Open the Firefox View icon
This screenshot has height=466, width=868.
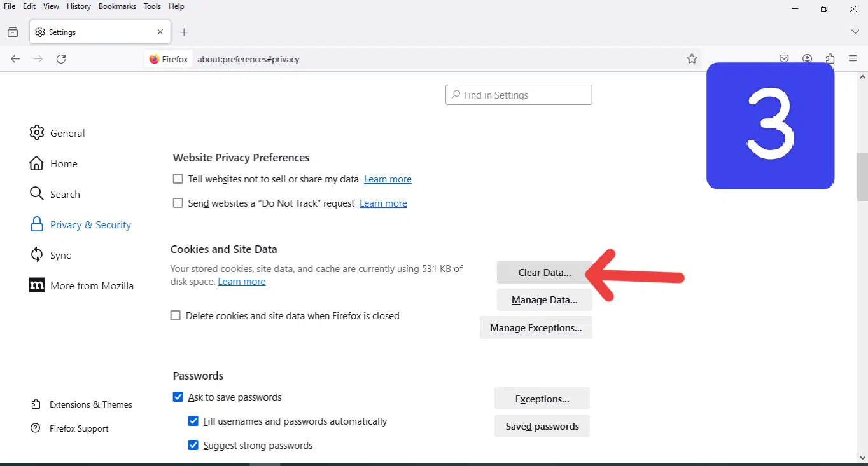coord(13,32)
